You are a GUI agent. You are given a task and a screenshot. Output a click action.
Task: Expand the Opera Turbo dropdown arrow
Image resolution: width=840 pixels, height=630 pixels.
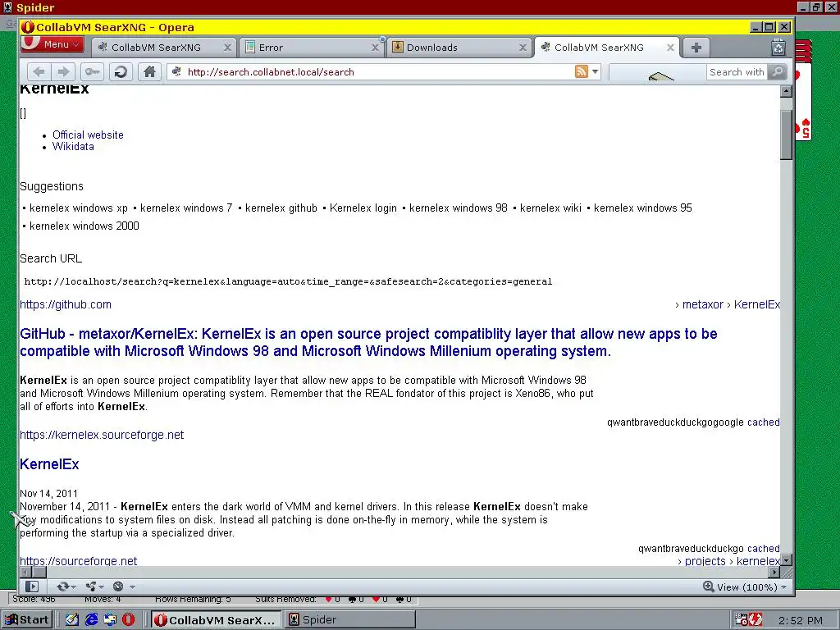click(132, 587)
